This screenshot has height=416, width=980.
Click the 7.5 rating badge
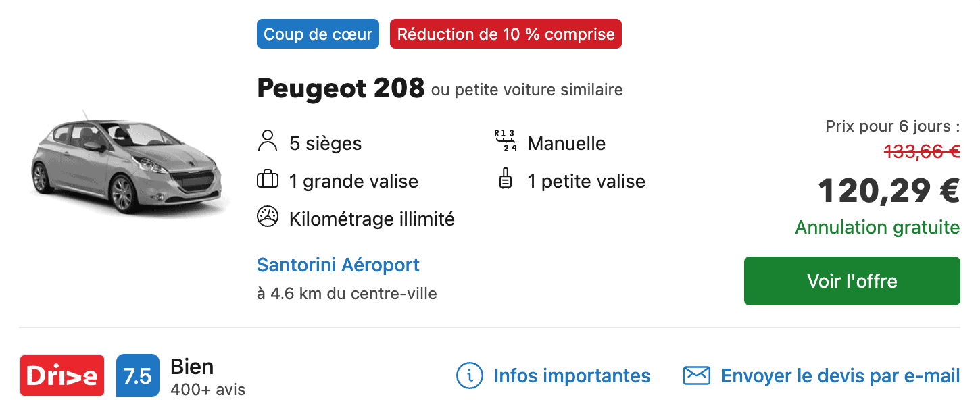(x=137, y=375)
